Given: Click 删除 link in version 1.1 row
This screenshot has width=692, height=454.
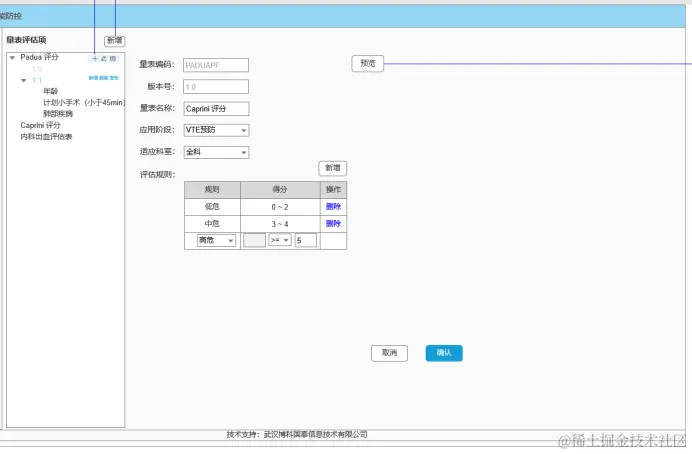Looking at the screenshot, I should pyautogui.click(x=103, y=78).
